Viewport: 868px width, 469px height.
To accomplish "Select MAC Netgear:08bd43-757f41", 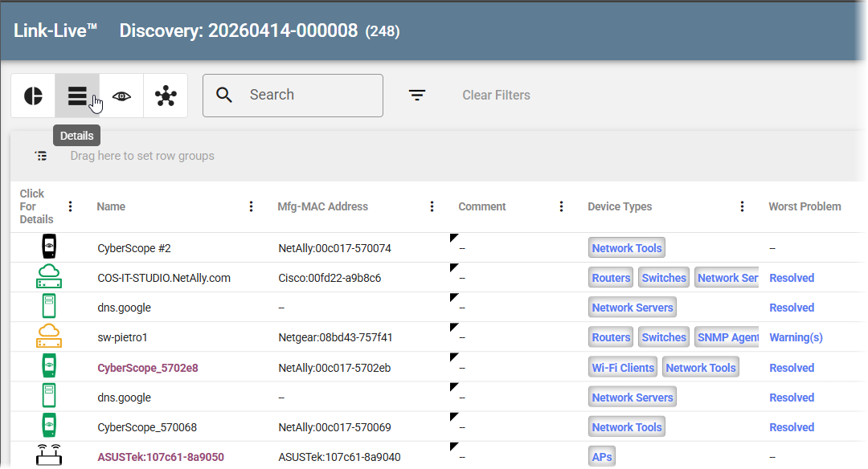I will pos(335,337).
